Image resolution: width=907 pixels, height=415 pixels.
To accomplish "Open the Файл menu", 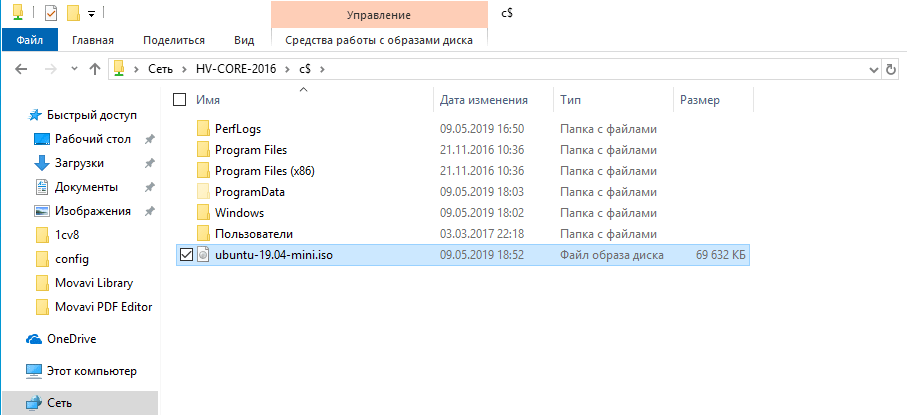I will coord(30,40).
